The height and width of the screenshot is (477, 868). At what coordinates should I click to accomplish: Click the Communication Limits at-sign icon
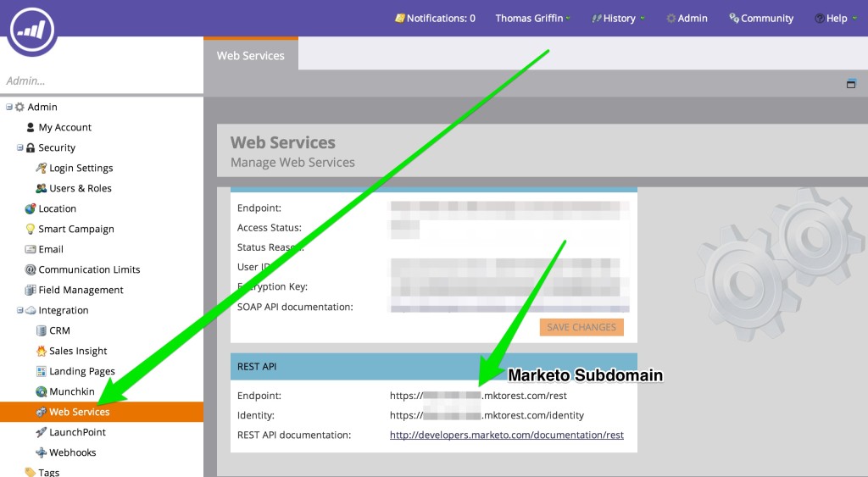31,269
